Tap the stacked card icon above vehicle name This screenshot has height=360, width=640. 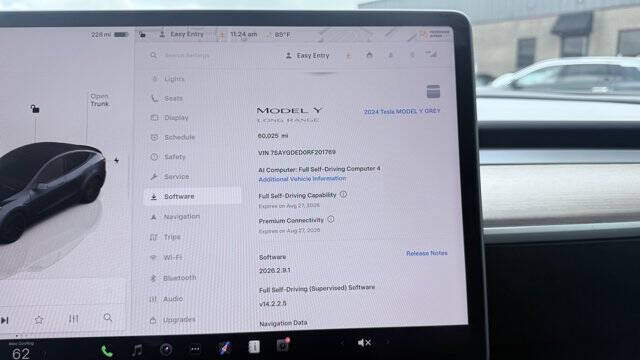433,91
